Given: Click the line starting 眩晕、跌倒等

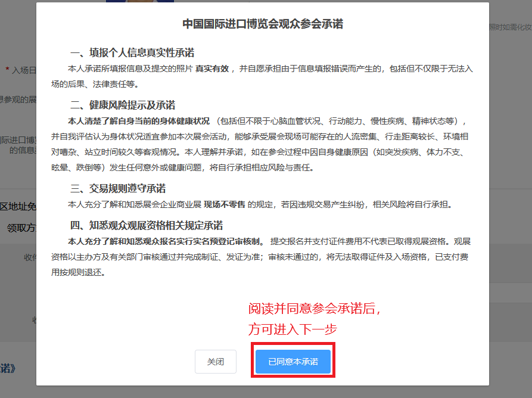Looking at the screenshot, I should coord(183,167).
